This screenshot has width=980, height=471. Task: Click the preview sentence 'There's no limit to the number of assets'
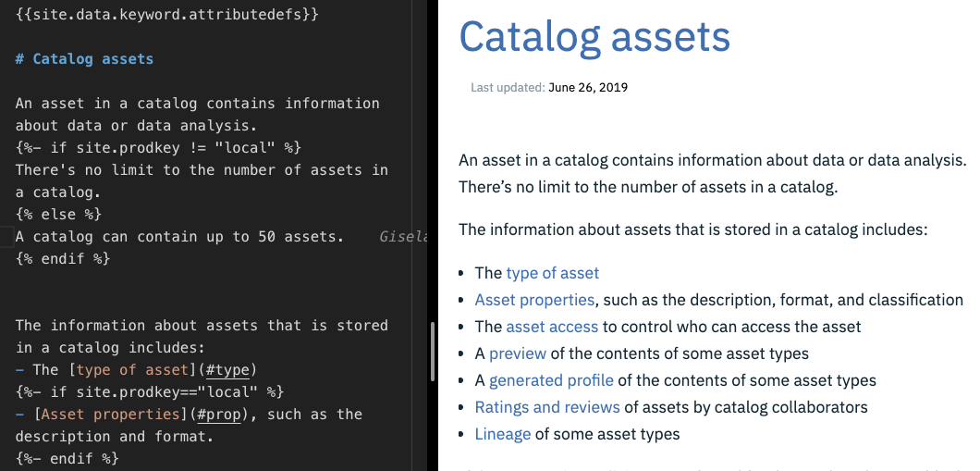point(648,187)
